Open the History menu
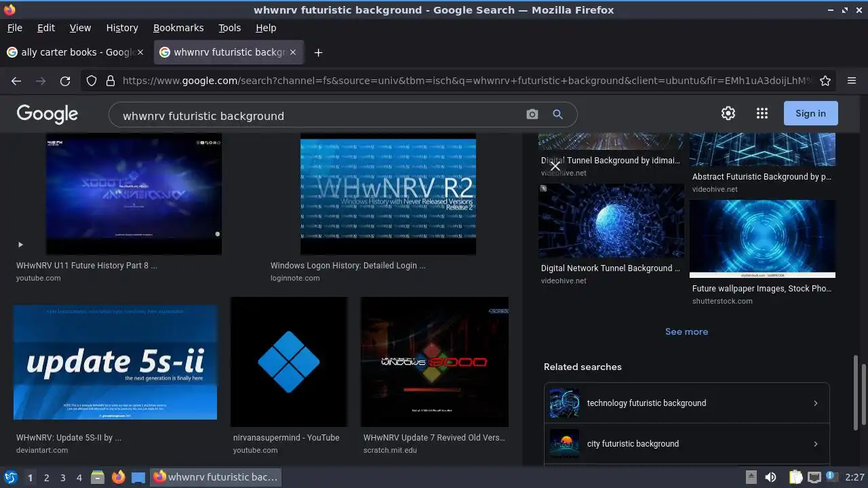Screen dimensions: 868x488 click(x=122, y=28)
